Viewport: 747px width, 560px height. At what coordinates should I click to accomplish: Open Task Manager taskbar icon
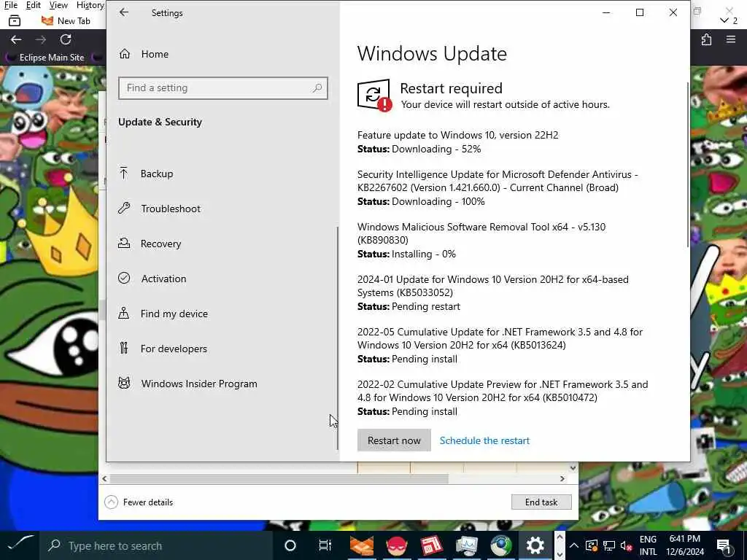coord(466,545)
